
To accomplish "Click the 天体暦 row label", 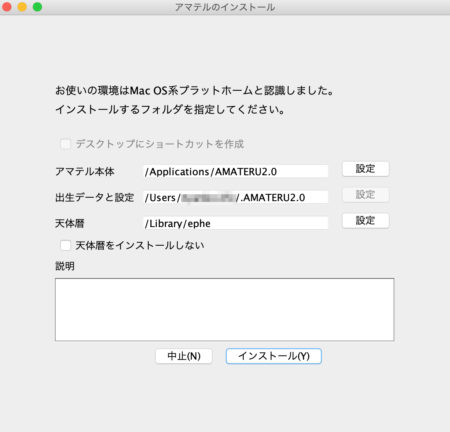I will click(70, 223).
